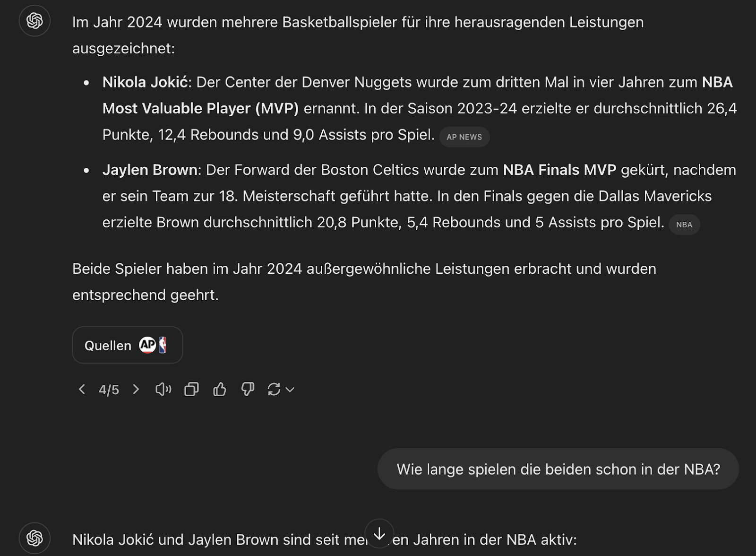The width and height of the screenshot is (756, 556).
Task: Open the AP NEWS citation chip
Action: coord(464,137)
